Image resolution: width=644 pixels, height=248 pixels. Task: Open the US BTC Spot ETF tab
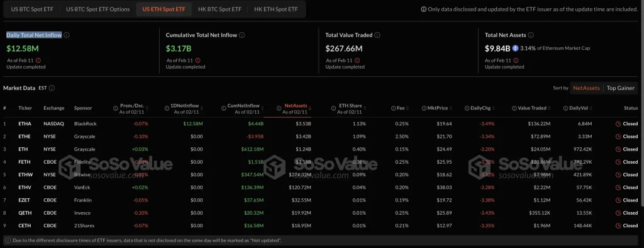[31, 9]
